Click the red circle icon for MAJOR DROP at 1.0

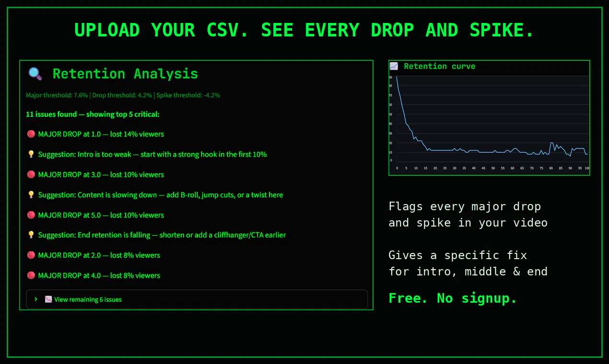pos(31,134)
